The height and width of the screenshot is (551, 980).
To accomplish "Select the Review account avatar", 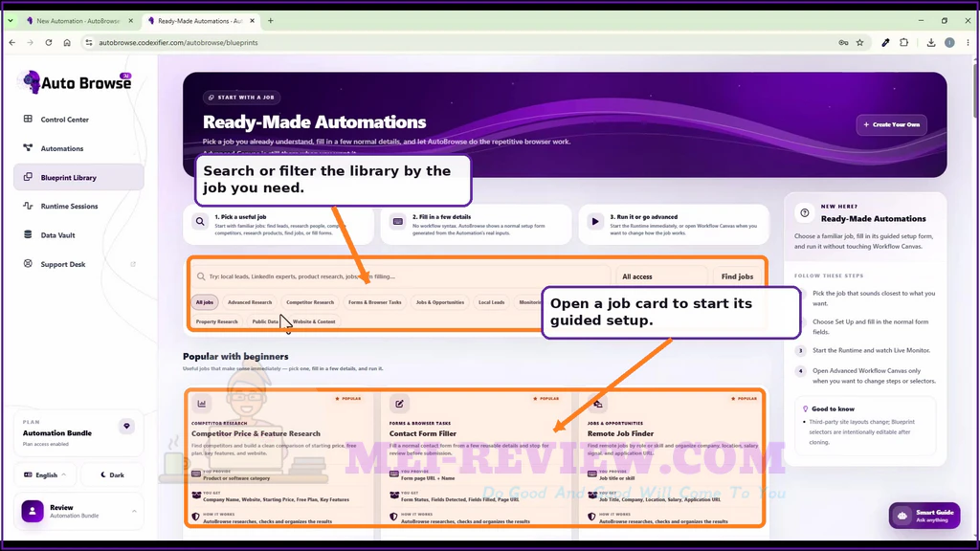I will (33, 511).
